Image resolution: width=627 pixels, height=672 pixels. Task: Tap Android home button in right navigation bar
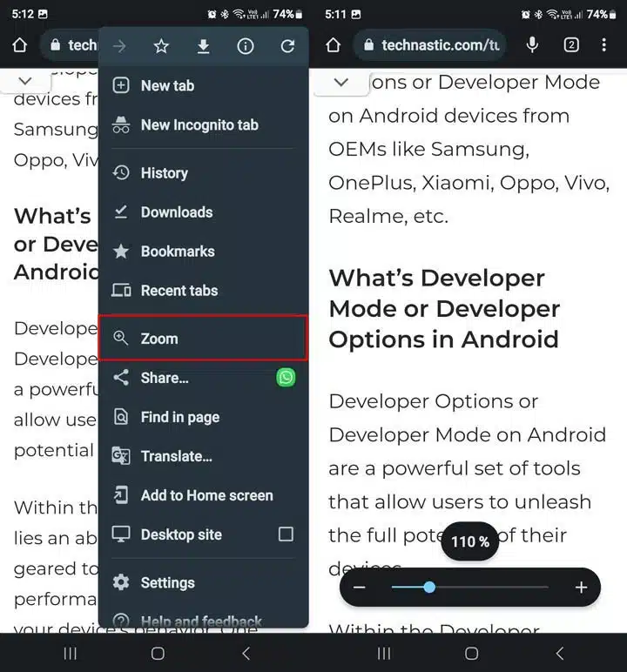coord(472,653)
